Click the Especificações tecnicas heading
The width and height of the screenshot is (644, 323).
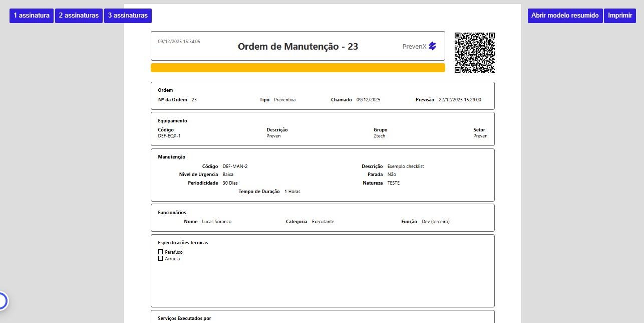click(183, 243)
